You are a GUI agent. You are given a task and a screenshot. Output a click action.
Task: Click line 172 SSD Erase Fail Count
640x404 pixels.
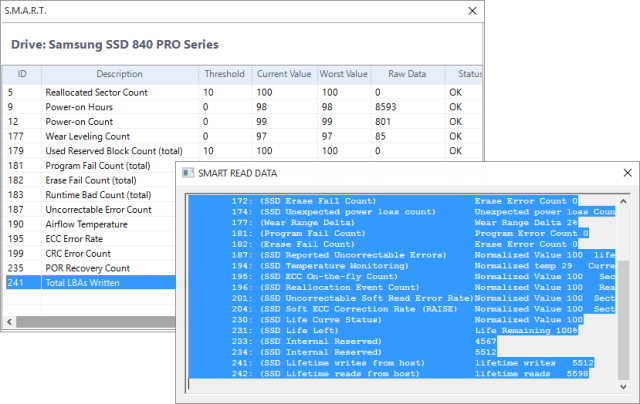point(404,201)
